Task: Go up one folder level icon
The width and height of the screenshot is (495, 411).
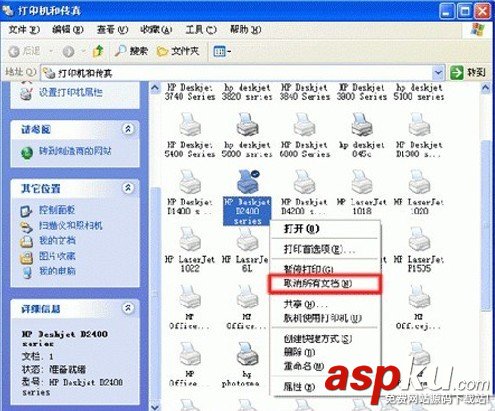Action: click(x=98, y=51)
